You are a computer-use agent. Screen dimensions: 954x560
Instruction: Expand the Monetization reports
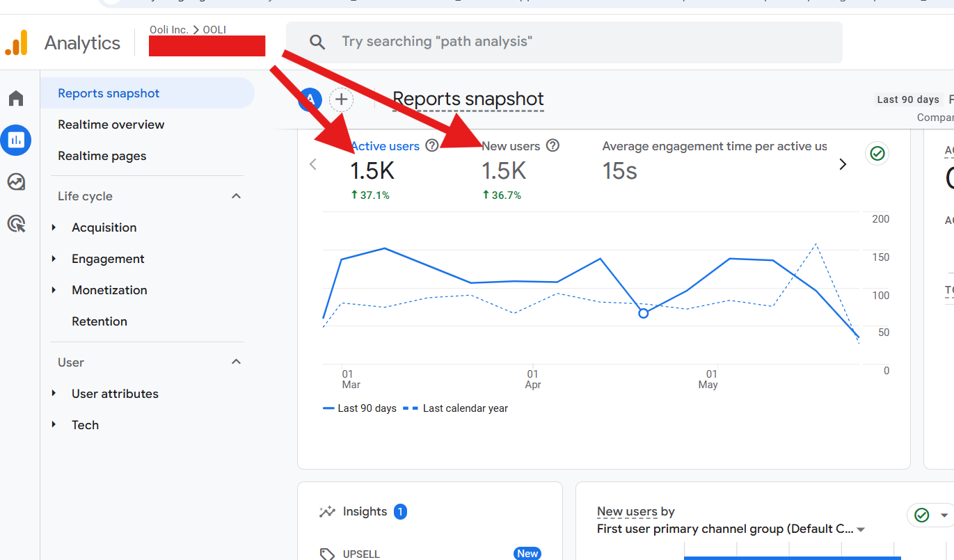54,290
